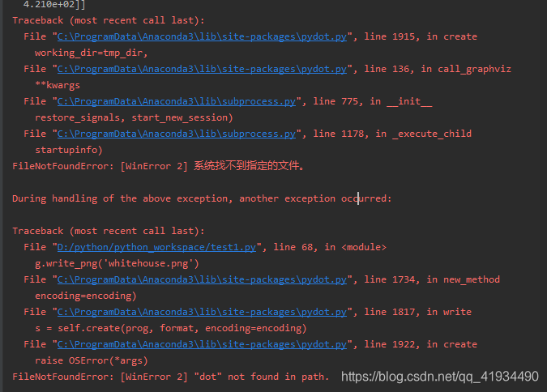This screenshot has width=547, height=392.
Task: Open pydot.py link at line 1817 in write
Action: pos(202,312)
